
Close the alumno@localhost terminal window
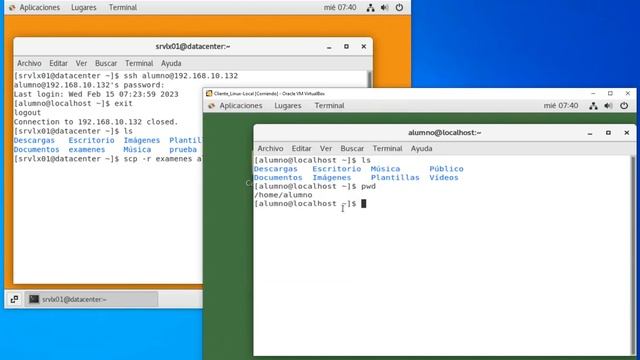tap(627, 133)
